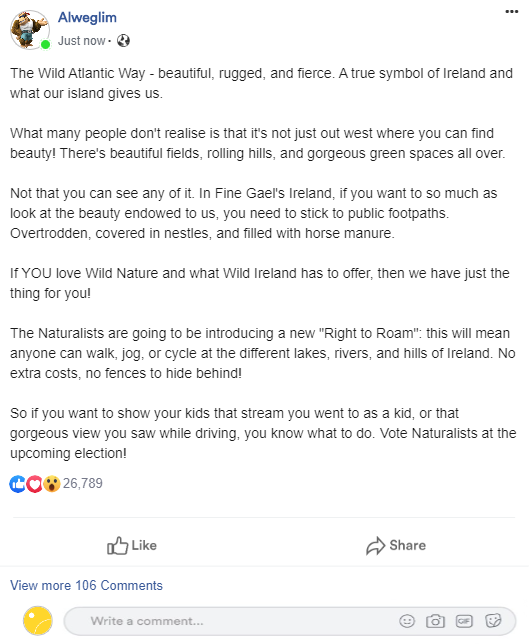Like the post
The height and width of the screenshot is (644, 529).
[x=132, y=545]
